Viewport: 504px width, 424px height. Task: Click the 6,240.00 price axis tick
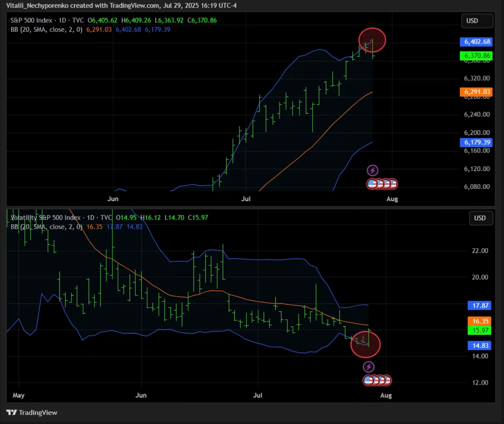[477, 115]
